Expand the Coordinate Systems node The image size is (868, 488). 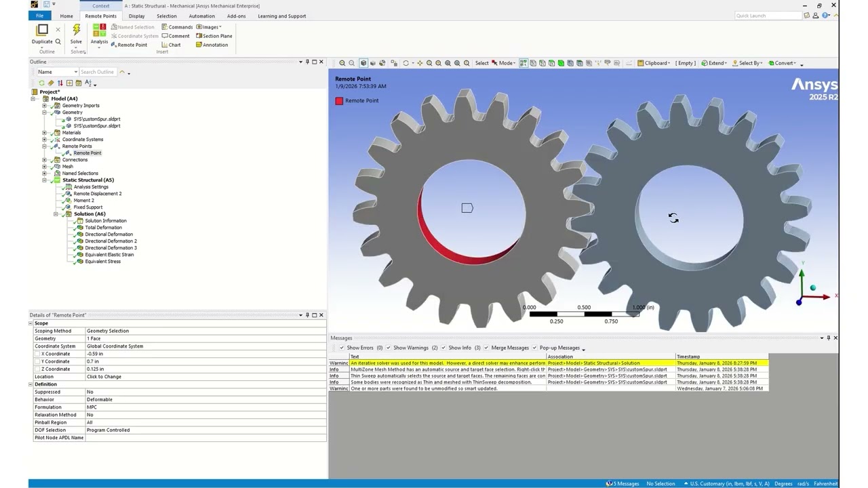tap(44, 140)
